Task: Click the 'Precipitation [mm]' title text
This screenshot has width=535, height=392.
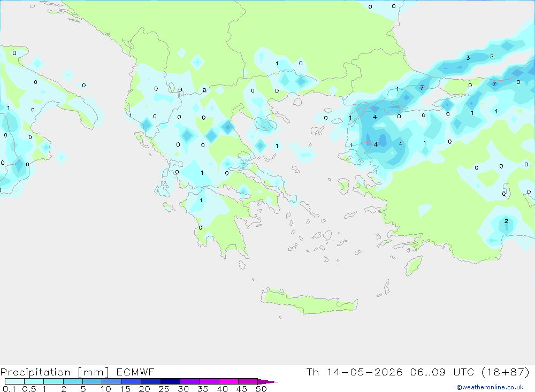Action: pos(55,372)
